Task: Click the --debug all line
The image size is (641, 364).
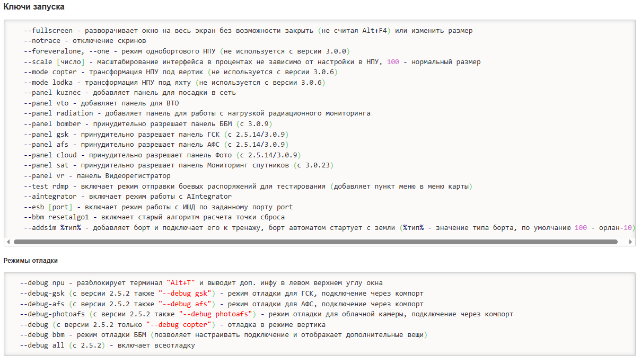Action: [x=107, y=345]
